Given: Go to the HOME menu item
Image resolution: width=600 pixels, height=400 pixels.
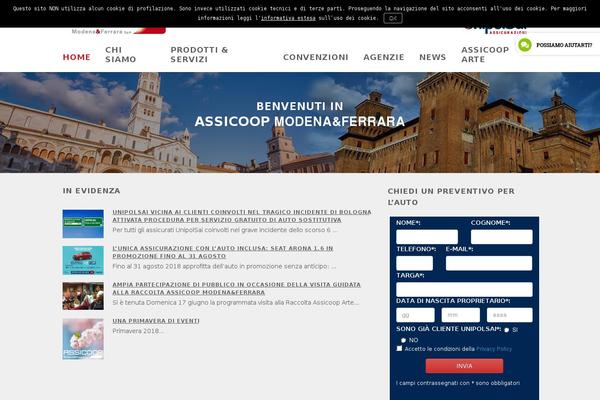Looking at the screenshot, I should pyautogui.click(x=77, y=57).
